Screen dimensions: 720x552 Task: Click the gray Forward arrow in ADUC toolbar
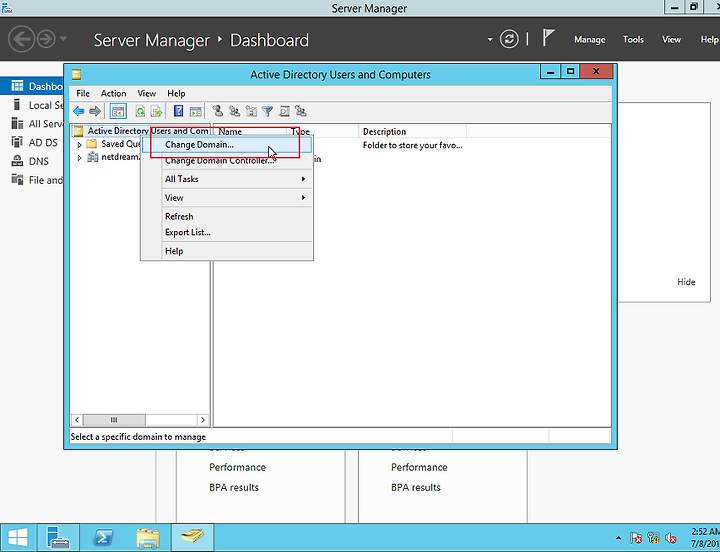[95, 111]
